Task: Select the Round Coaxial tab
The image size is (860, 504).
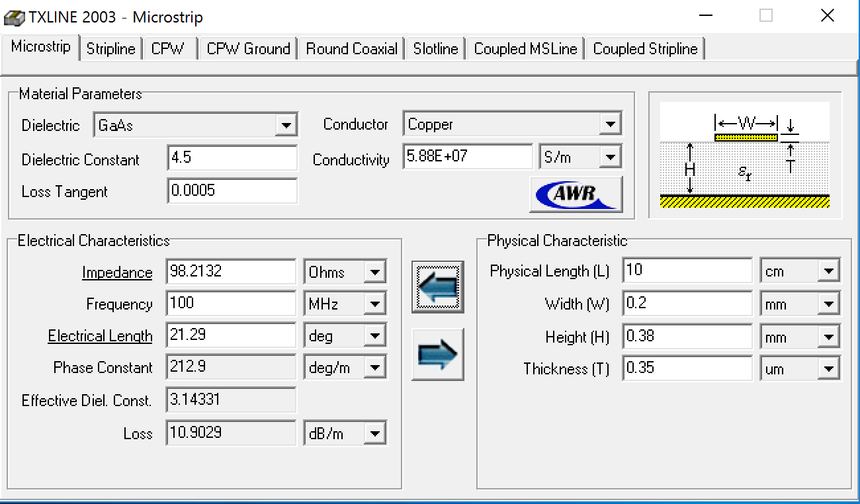Action: point(352,49)
